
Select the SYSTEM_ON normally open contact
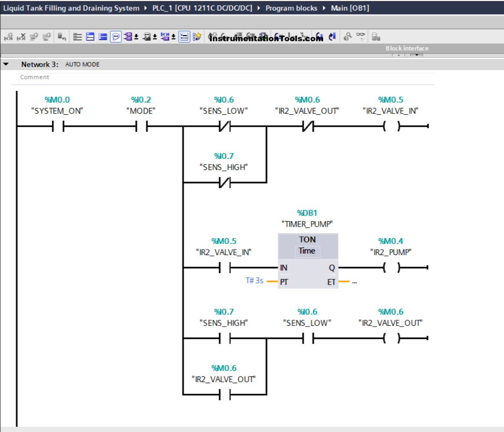(x=57, y=126)
